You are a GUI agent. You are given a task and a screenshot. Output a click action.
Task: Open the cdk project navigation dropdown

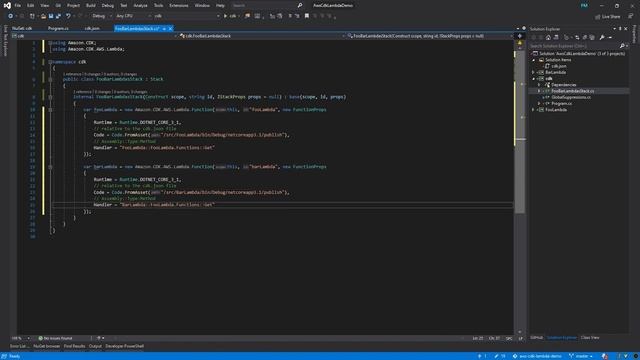[94, 36]
